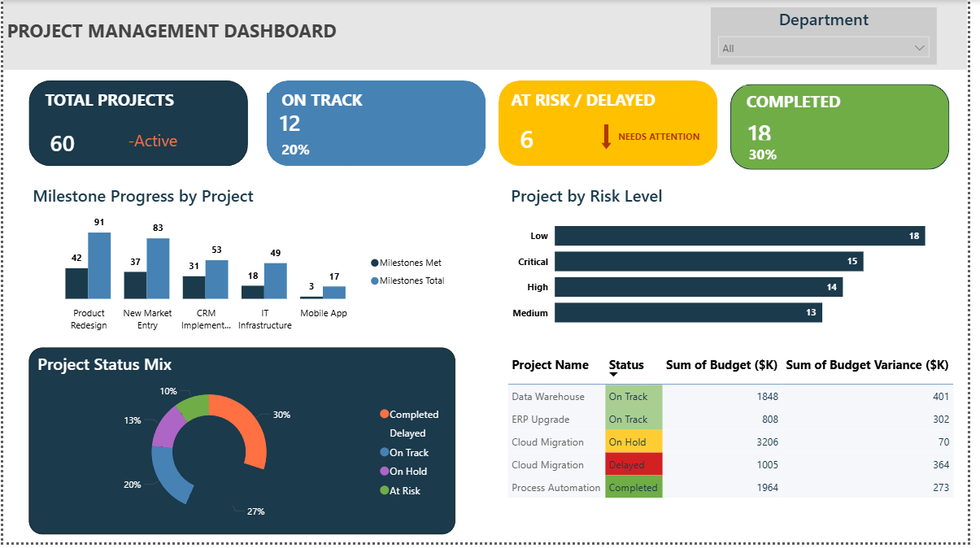Click the orange Completed donut segment
This screenshot has height=548, width=980.
pyautogui.click(x=249, y=431)
